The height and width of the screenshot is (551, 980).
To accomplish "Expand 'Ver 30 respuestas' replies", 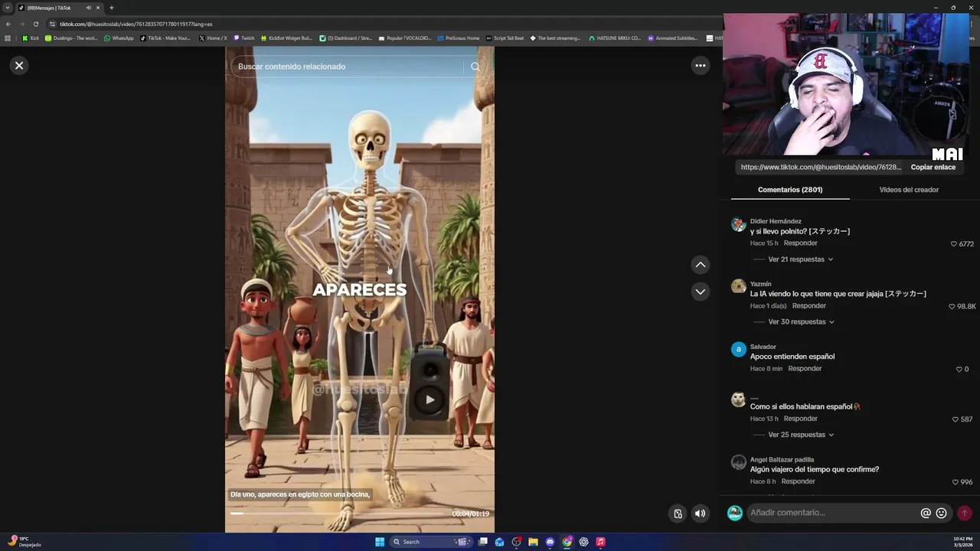I will (801, 322).
